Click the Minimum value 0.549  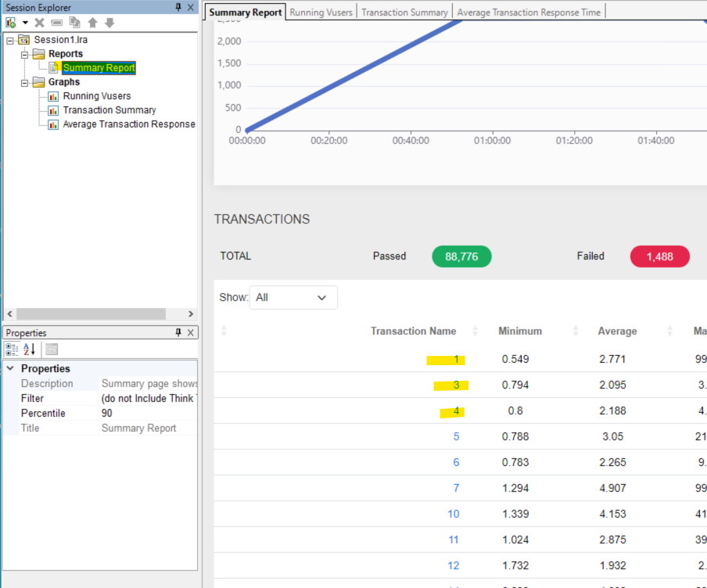point(515,360)
